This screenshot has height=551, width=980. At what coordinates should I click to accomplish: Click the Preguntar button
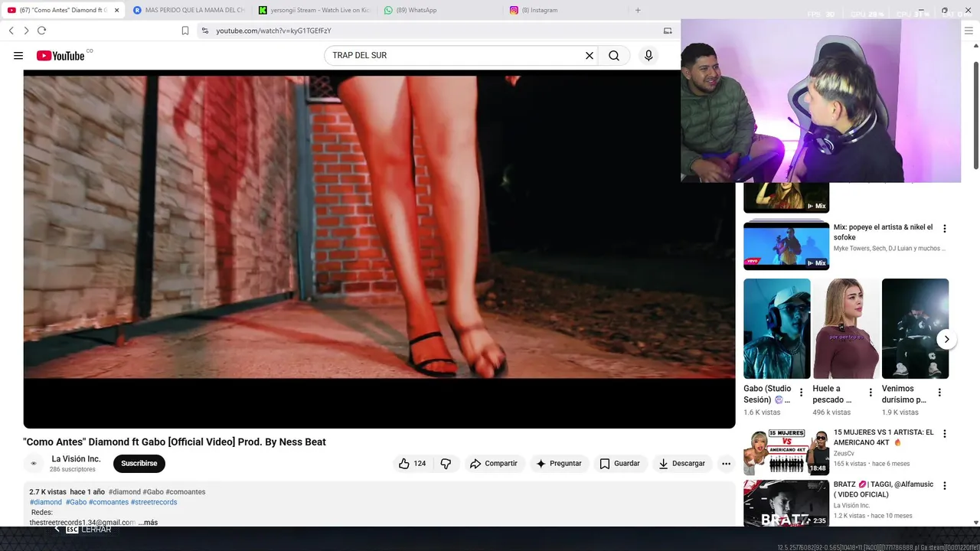pyautogui.click(x=559, y=463)
